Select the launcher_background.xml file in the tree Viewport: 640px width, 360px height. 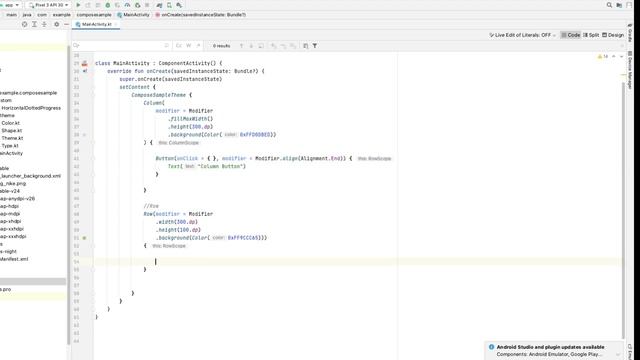pos(30,176)
